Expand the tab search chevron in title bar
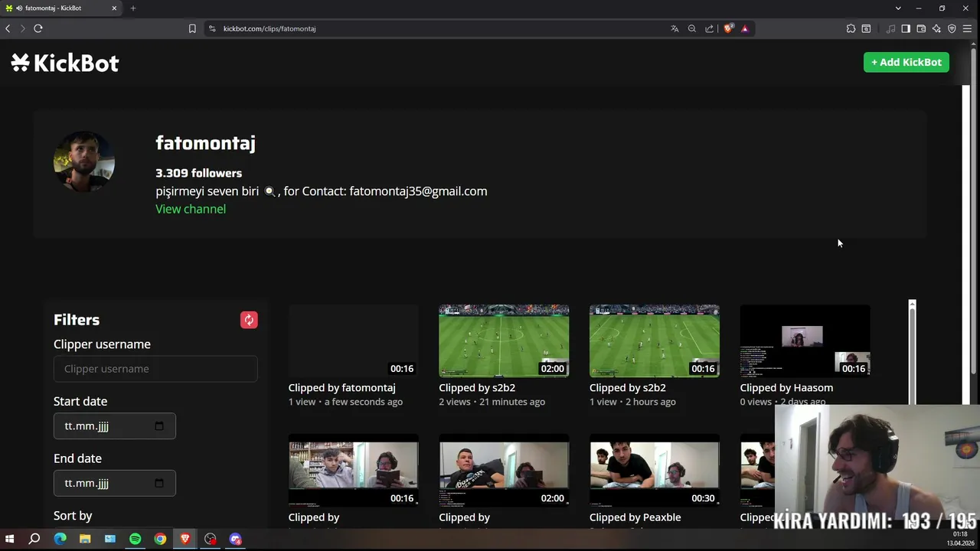 click(x=898, y=8)
